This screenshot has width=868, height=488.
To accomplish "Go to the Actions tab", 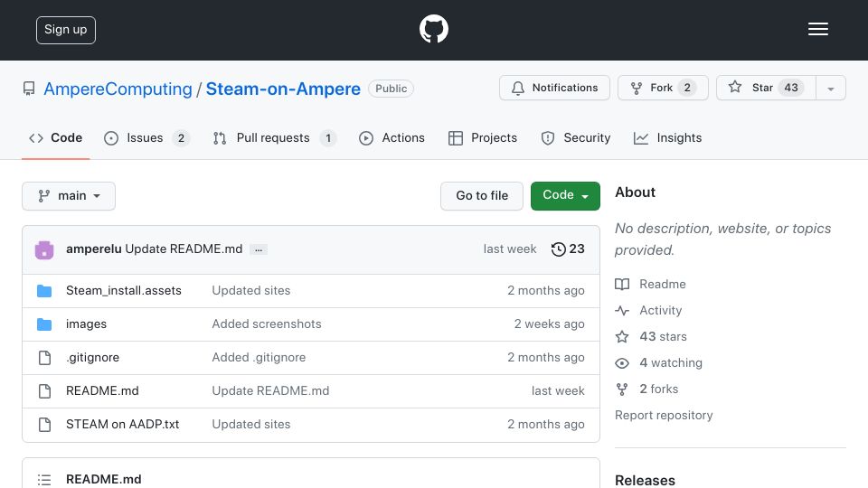I will (392, 137).
